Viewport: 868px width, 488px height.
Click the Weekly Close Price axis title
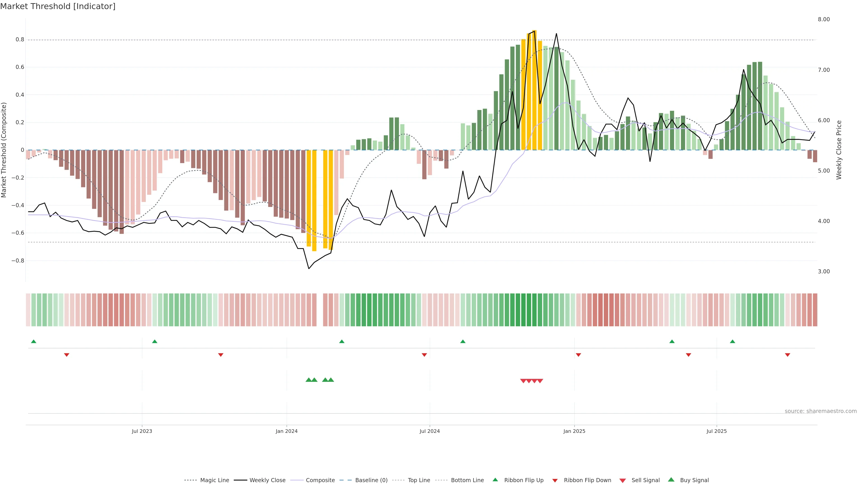pos(839,150)
